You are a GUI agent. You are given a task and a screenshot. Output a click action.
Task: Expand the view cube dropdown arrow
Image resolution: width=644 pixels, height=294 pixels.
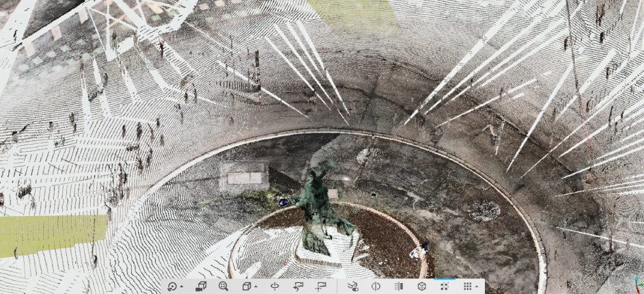pos(256,287)
